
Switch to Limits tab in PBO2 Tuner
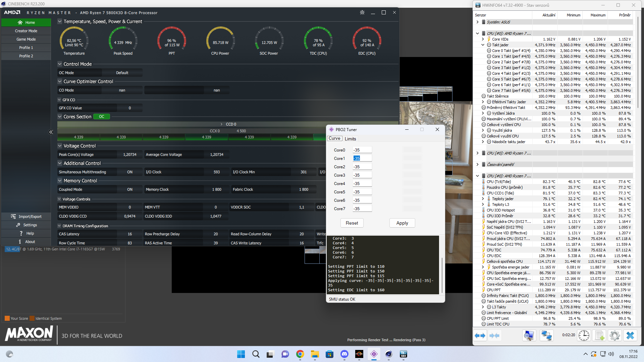coord(350,139)
